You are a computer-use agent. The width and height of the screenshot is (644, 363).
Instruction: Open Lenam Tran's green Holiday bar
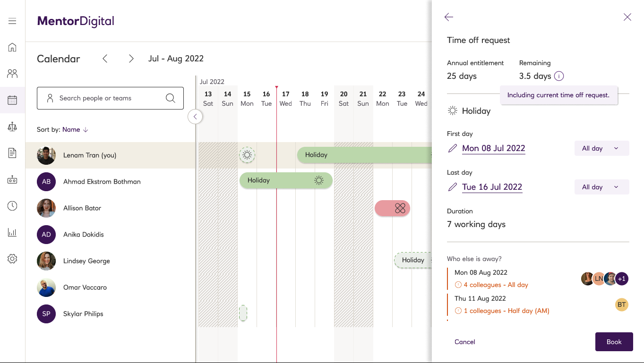(x=365, y=155)
